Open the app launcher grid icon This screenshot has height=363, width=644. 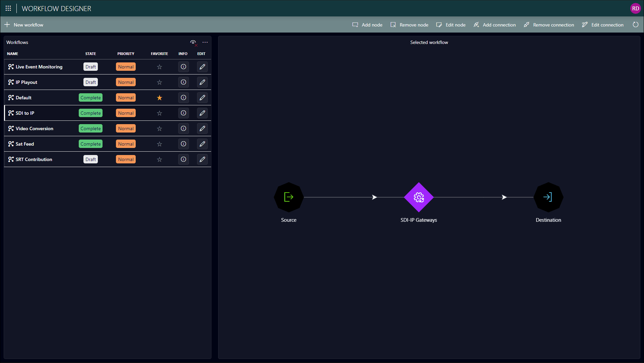coord(8,8)
